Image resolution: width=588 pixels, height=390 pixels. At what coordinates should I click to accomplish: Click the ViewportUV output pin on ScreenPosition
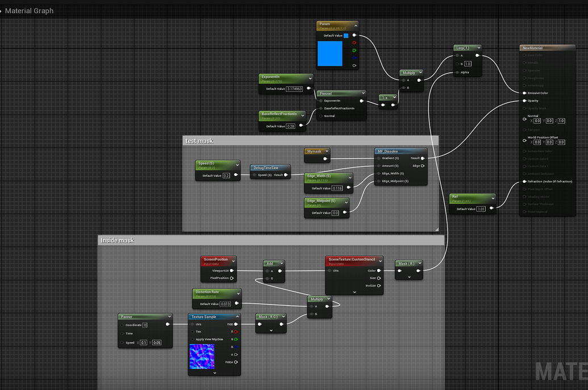232,271
